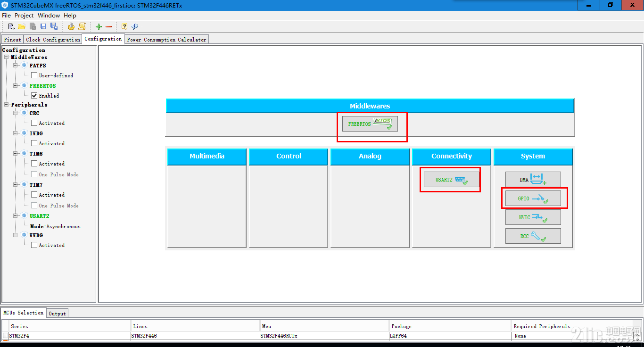Collapse the USART2 tree node

(16, 216)
